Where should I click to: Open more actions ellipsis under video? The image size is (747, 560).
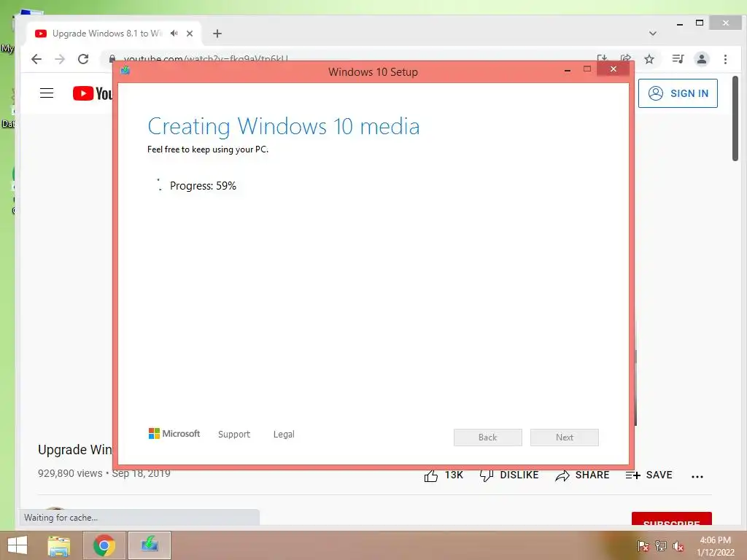(x=697, y=476)
